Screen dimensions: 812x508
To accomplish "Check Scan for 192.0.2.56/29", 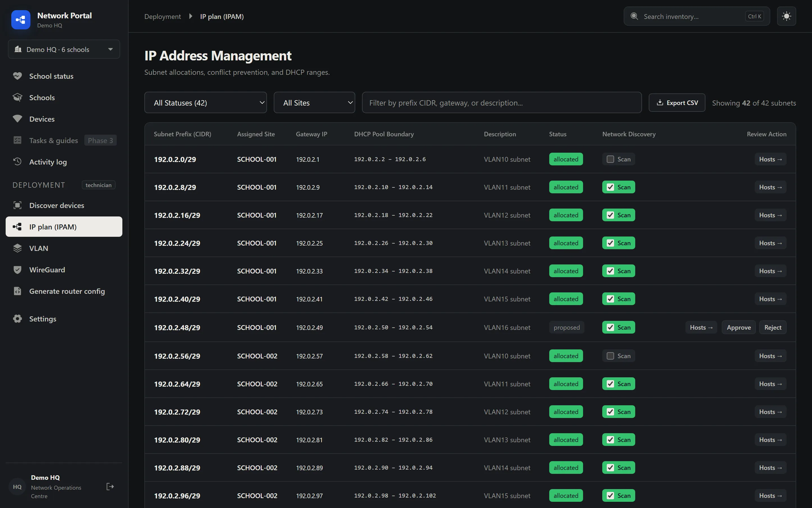I will click(610, 356).
